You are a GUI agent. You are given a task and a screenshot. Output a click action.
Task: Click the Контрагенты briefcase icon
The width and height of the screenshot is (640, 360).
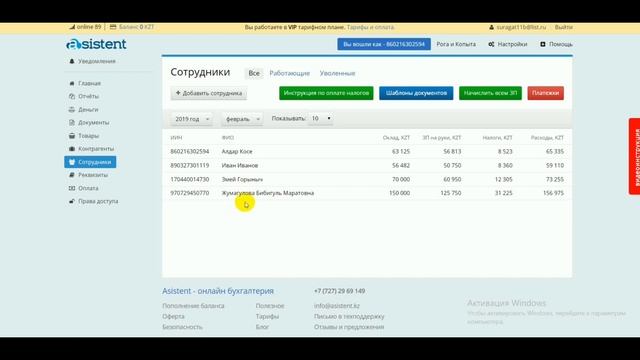click(72, 149)
